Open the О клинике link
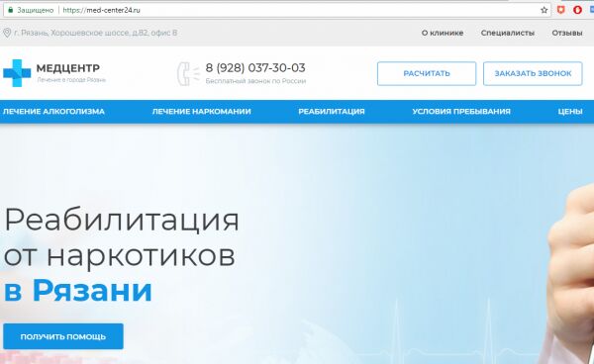The width and height of the screenshot is (594, 364). point(443,33)
